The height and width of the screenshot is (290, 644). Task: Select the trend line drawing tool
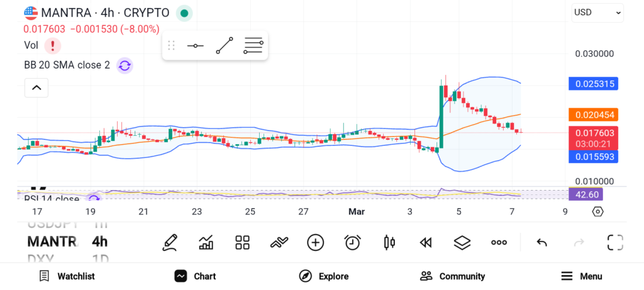pos(225,45)
